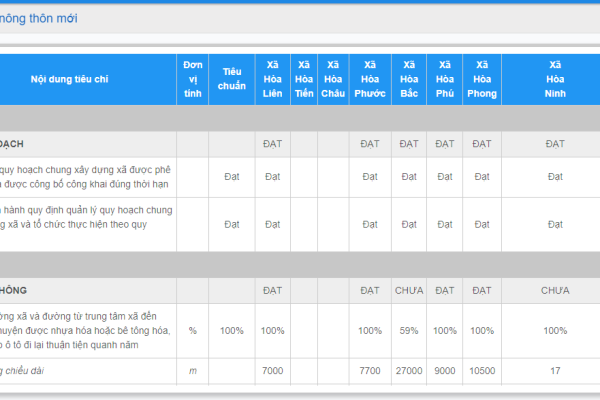Click 'CHƯA' under the Hòa Bắc column

coord(409,291)
